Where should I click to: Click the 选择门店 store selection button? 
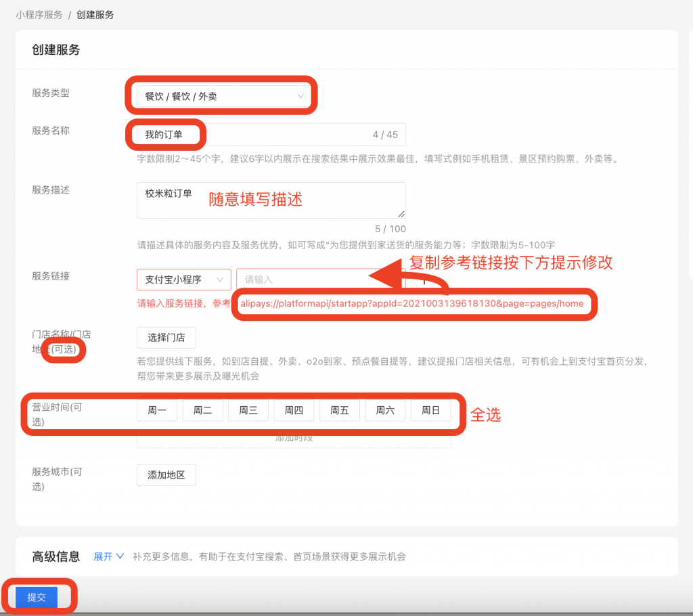click(166, 337)
